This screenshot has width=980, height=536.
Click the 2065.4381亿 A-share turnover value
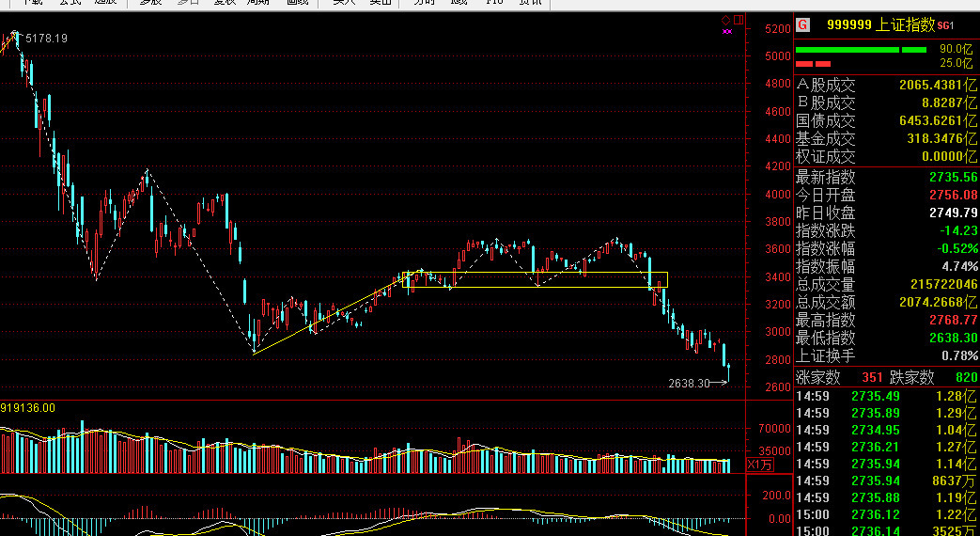tap(938, 85)
